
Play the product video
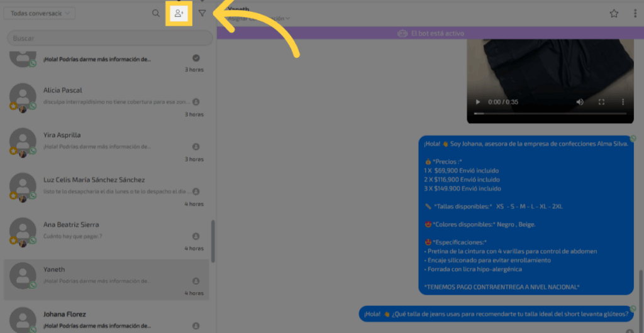coord(478,102)
